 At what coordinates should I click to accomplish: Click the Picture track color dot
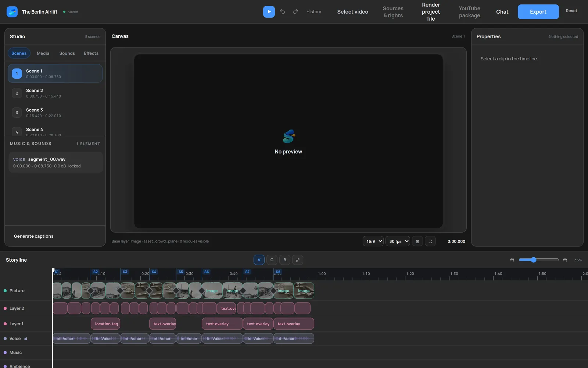click(x=5, y=291)
